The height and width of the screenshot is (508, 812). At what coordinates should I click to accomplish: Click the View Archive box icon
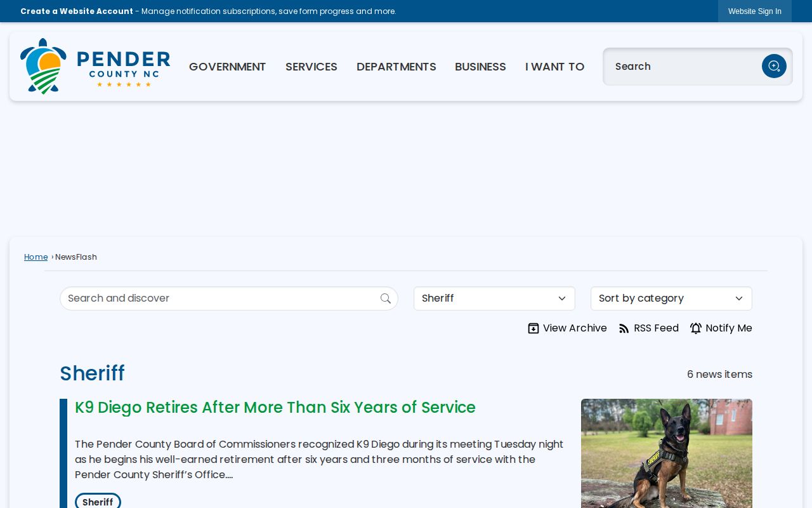coord(534,328)
